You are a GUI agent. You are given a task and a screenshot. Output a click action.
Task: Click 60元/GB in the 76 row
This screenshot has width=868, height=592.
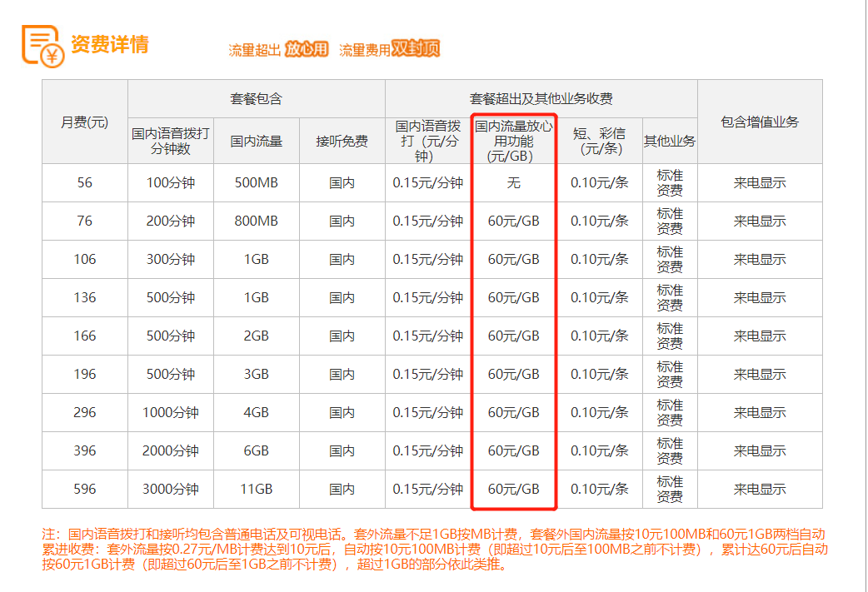(x=514, y=221)
